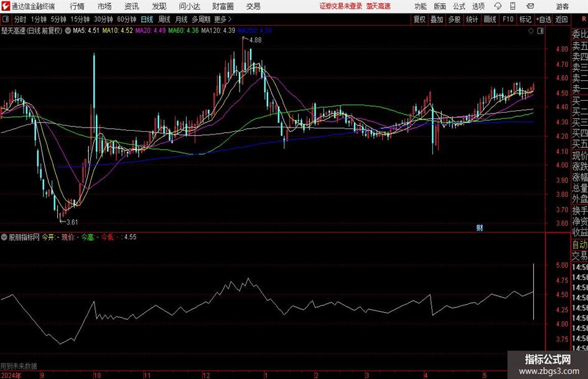Viewport: 588px width, 379px height.
Task: Click the 标记 mark button
Action: pyautogui.click(x=525, y=19)
